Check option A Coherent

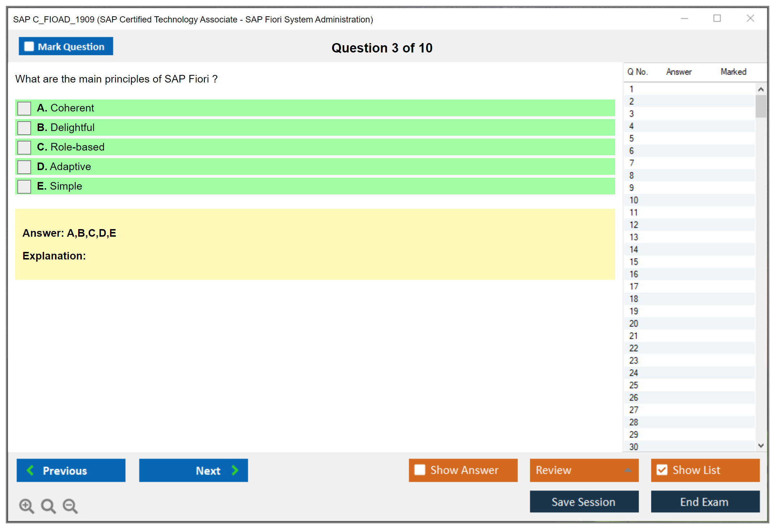point(24,108)
